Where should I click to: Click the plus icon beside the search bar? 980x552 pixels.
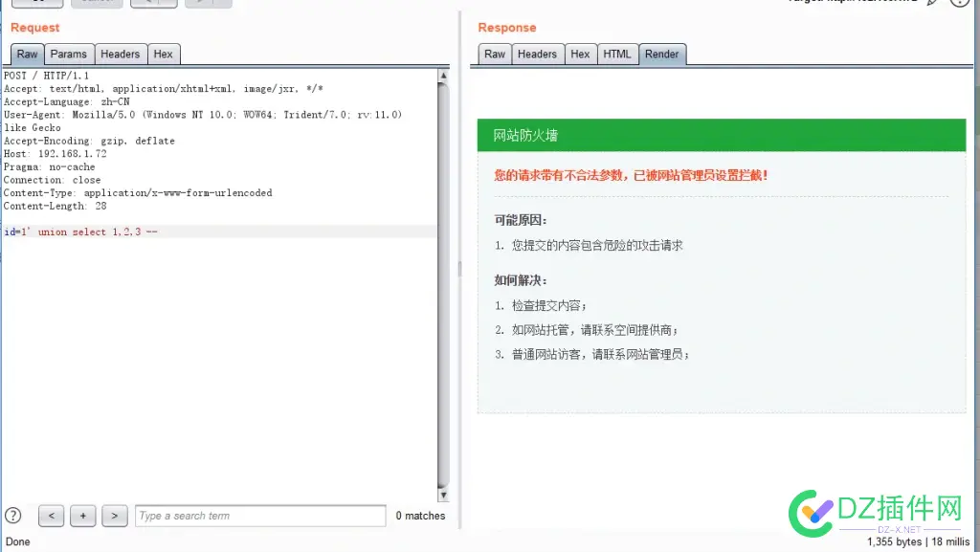click(82, 516)
